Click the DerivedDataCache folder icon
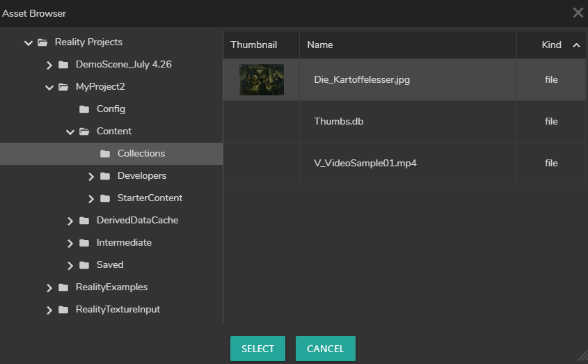This screenshot has width=588, height=364. [x=84, y=221]
